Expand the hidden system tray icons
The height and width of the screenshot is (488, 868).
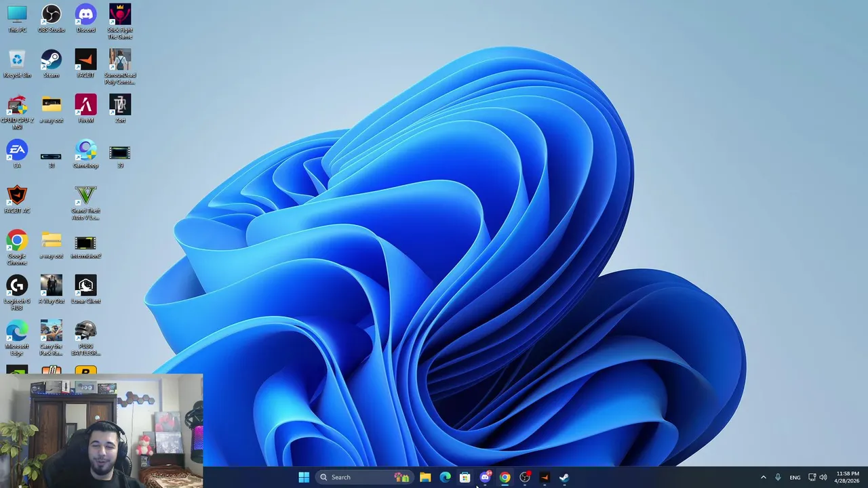763,477
